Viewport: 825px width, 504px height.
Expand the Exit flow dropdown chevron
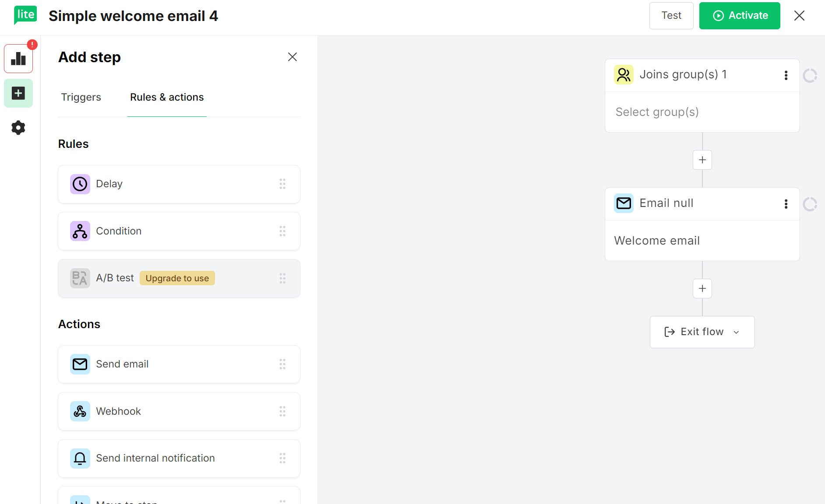pos(736,332)
